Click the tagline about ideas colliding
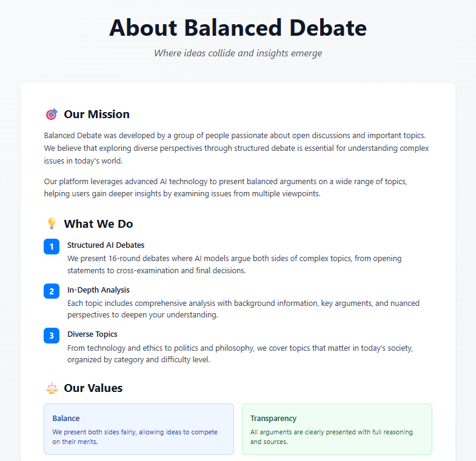The width and height of the screenshot is (476, 461). tap(238, 53)
